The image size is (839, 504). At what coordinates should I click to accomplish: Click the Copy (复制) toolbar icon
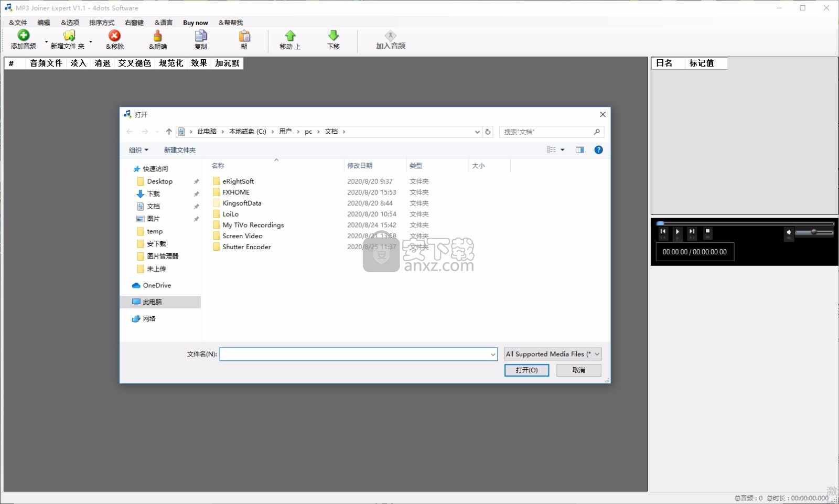(x=201, y=36)
